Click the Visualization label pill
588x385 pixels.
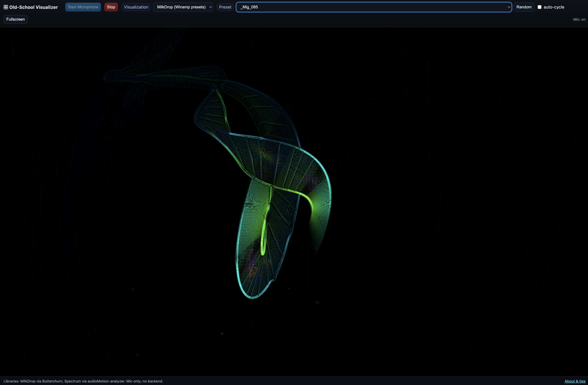coord(136,7)
